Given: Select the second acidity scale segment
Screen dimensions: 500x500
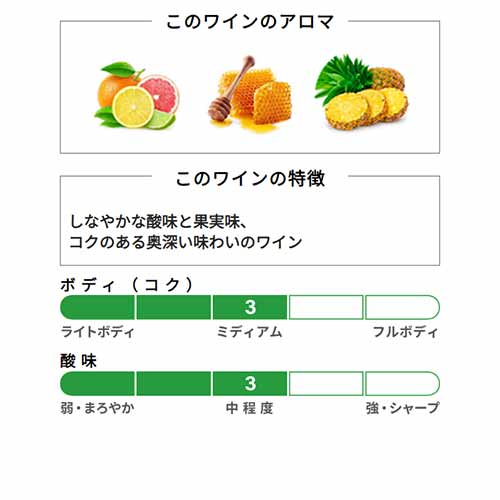Looking at the screenshot, I should coord(174,383).
